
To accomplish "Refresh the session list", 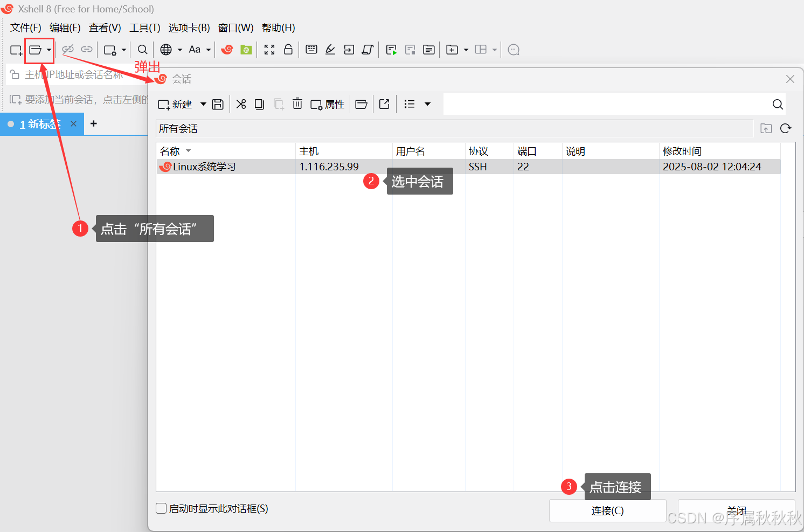I will pyautogui.click(x=786, y=128).
